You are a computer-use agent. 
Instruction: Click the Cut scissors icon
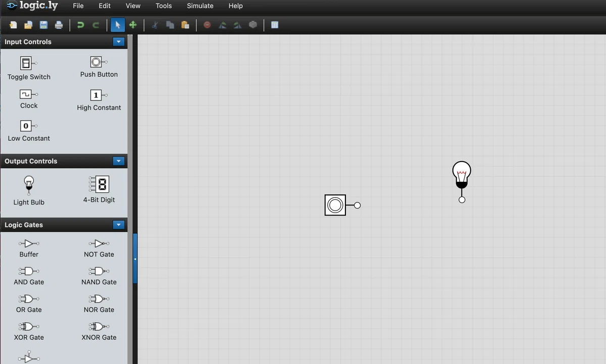click(x=155, y=25)
